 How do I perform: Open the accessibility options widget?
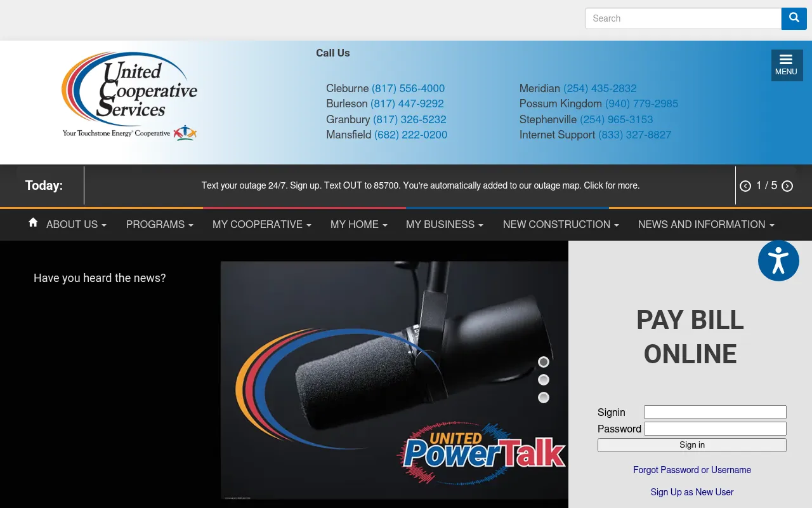click(x=778, y=261)
